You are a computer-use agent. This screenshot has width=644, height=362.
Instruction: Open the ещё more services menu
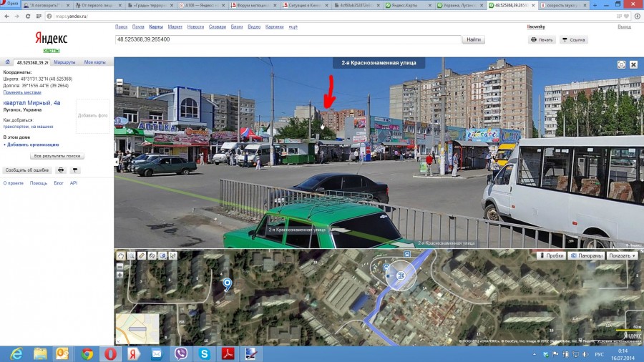[x=293, y=26]
